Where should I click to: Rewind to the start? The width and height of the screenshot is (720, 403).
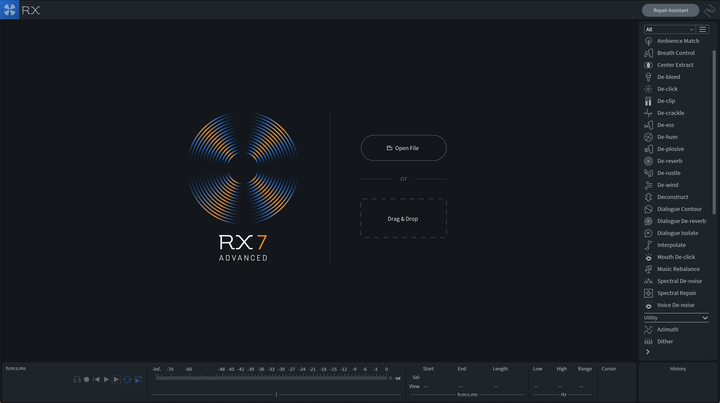(x=96, y=380)
